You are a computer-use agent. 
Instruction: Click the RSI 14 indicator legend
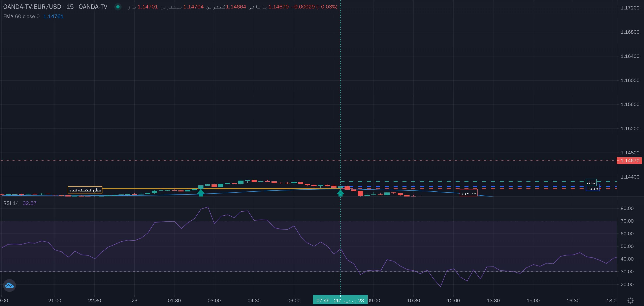click(x=11, y=203)
